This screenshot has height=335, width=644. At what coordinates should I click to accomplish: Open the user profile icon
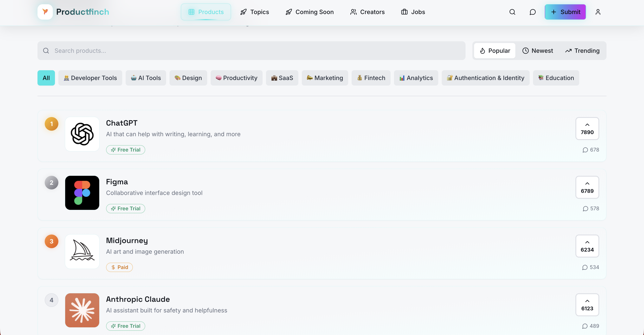(x=598, y=12)
